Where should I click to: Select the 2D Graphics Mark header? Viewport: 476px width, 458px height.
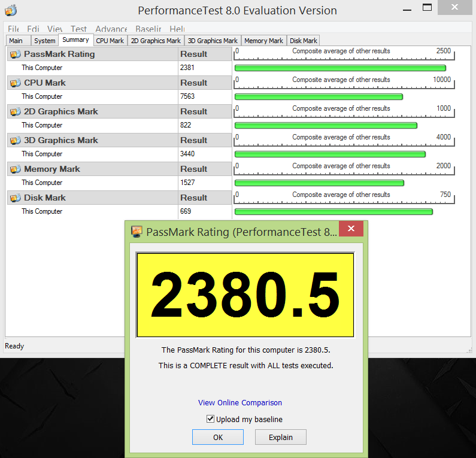(x=120, y=111)
